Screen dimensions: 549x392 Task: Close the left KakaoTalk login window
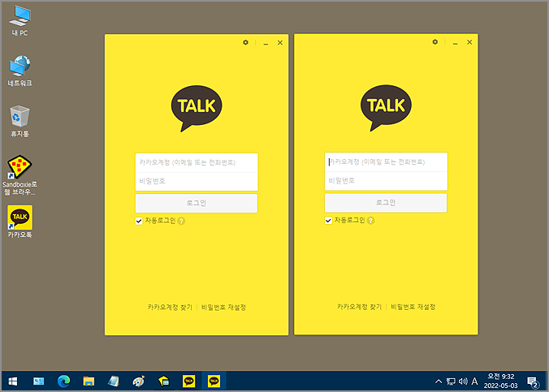coord(280,43)
